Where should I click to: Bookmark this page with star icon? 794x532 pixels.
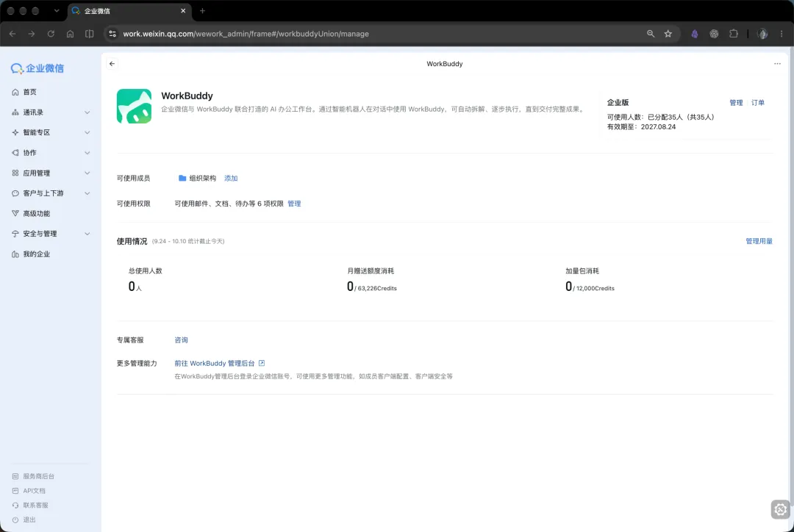pyautogui.click(x=668, y=34)
